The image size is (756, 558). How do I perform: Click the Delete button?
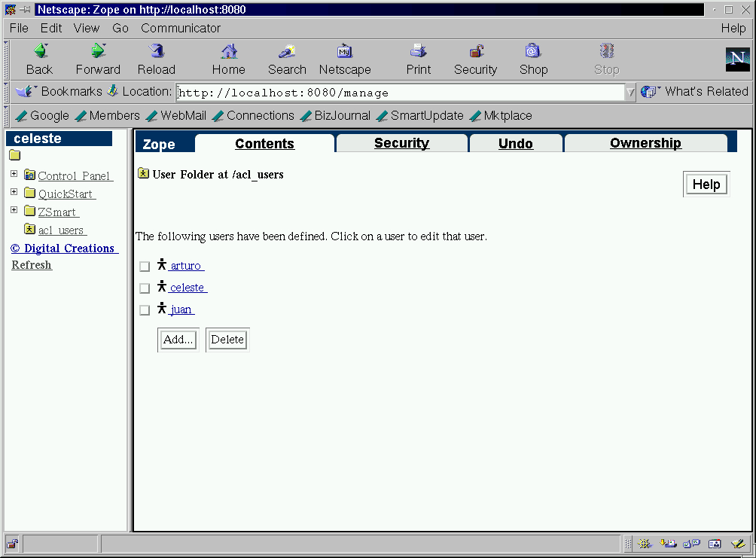click(x=227, y=340)
